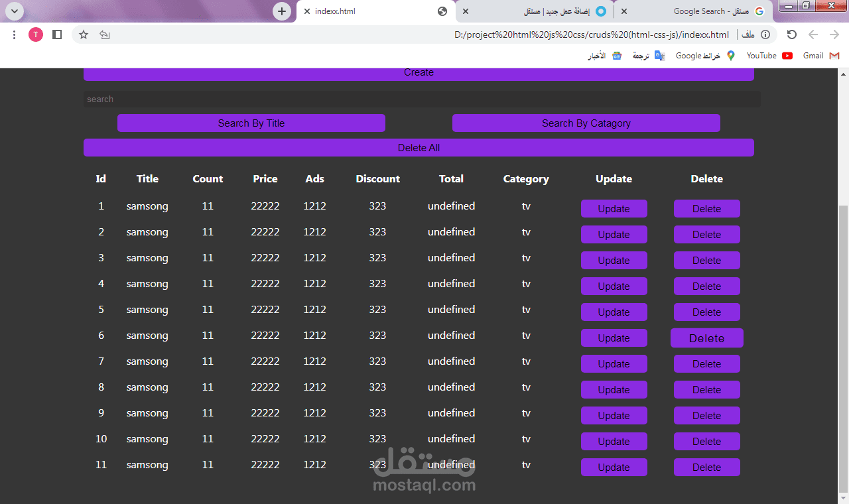
Task: Click the page vertical scrollbar thumb
Action: pyautogui.click(x=843, y=348)
